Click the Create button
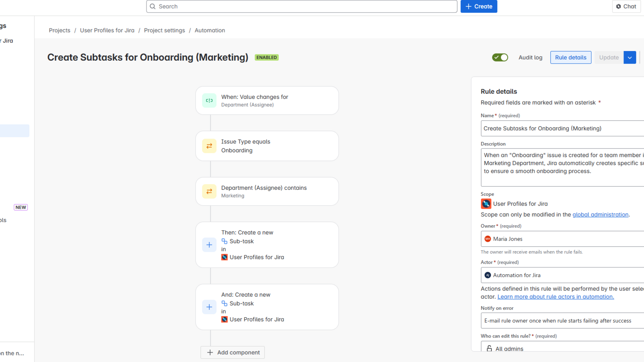644x362 pixels. coord(479,6)
